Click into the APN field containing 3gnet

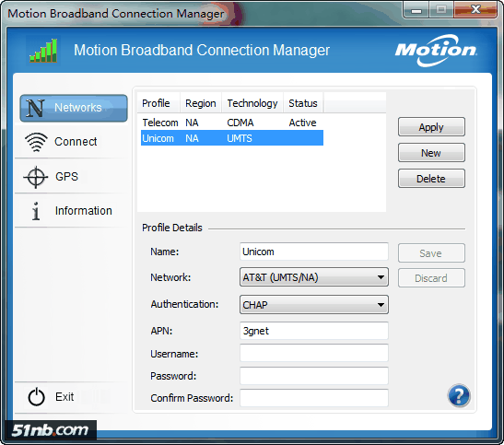pos(313,331)
